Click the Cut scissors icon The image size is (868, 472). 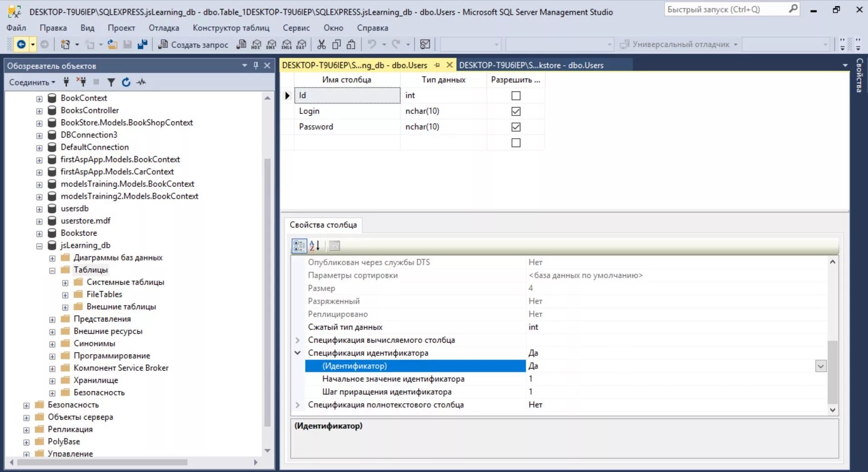click(321, 44)
